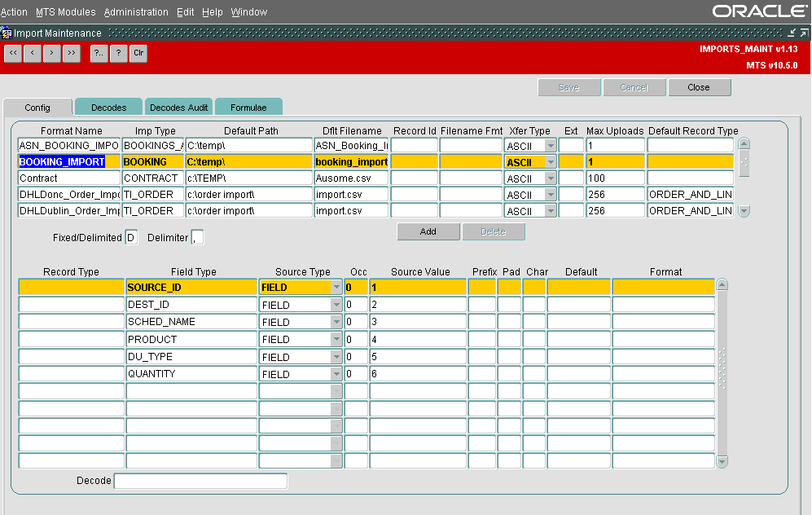This screenshot has width=812, height=515.
Task: Open the MTS Modules menu
Action: 66,12
